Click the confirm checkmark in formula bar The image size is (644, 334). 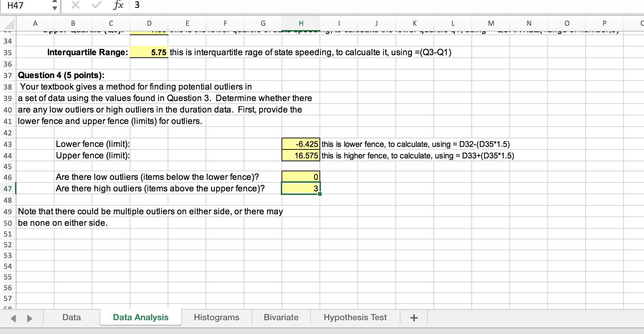pyautogui.click(x=96, y=5)
